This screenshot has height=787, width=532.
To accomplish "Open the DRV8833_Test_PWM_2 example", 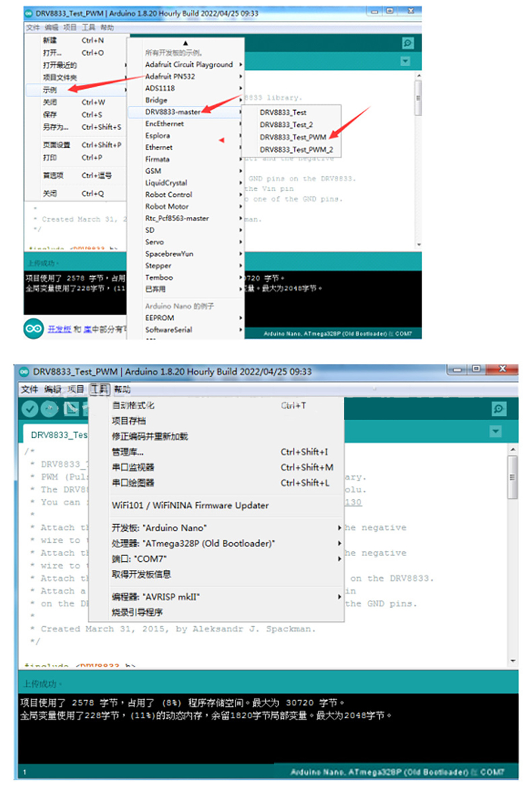I will tap(291, 149).
